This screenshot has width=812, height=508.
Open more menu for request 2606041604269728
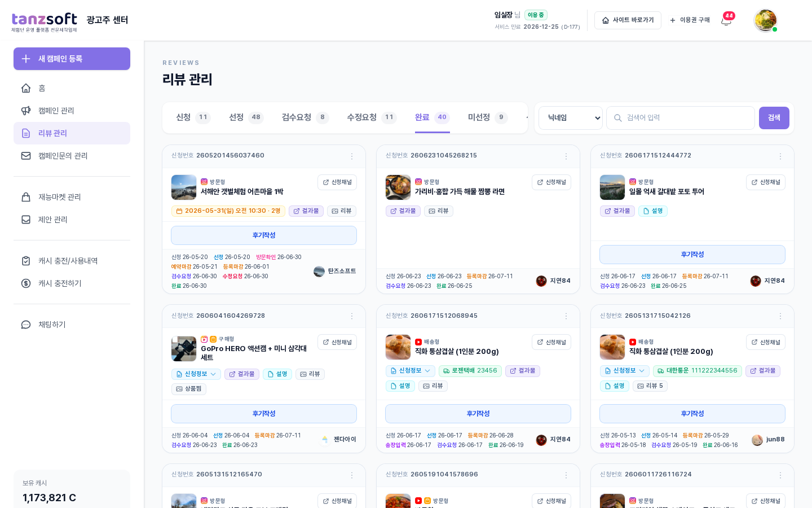click(x=352, y=316)
